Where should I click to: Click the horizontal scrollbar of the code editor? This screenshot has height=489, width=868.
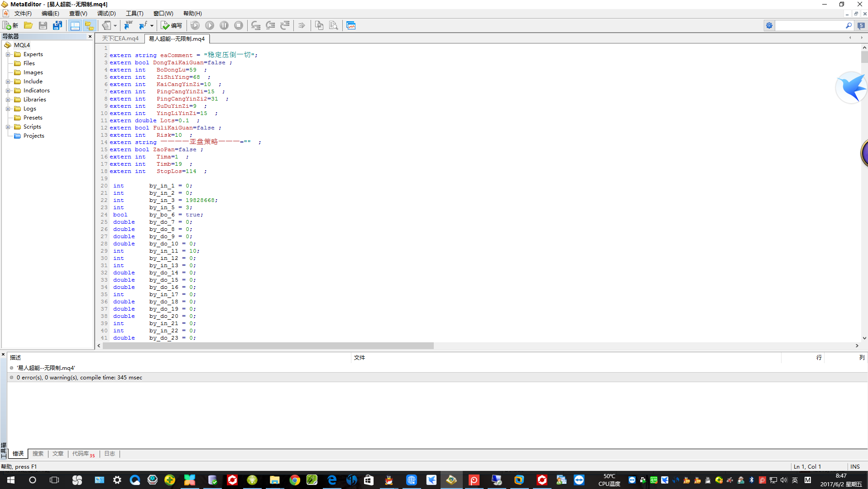coord(268,346)
